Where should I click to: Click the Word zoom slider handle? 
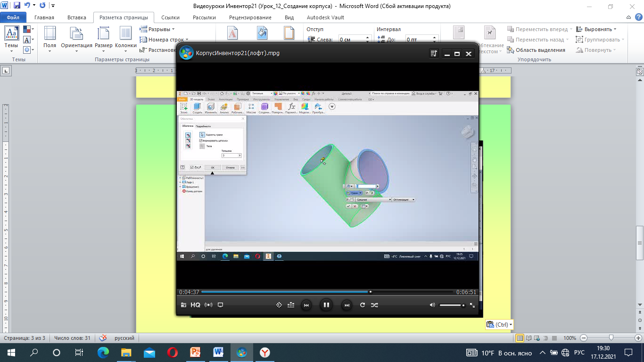[x=611, y=338]
